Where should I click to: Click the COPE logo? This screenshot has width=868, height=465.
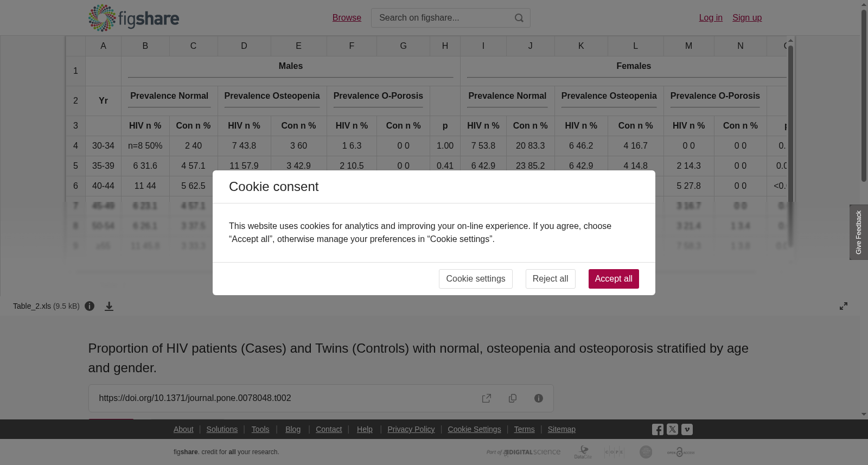(x=615, y=452)
